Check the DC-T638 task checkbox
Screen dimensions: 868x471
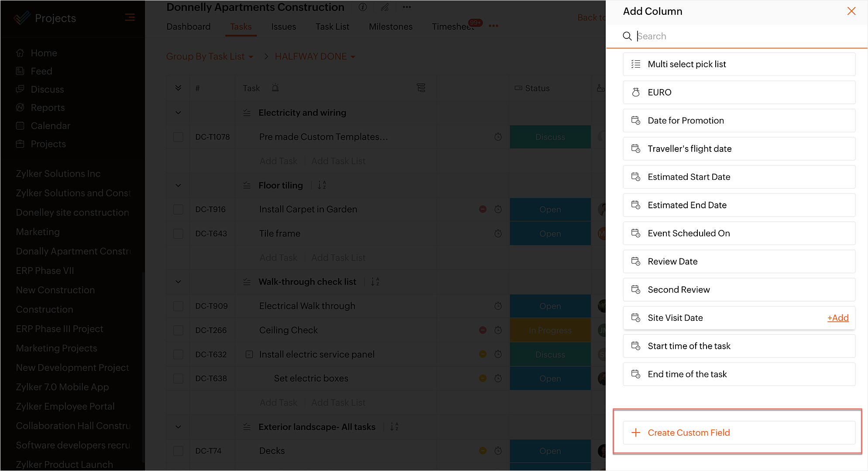[178, 378]
